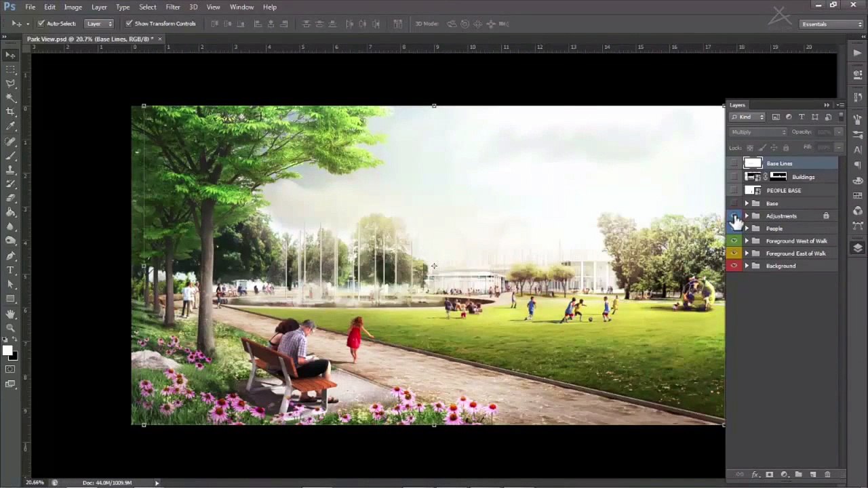Select the Zoom tool
The width and height of the screenshot is (868, 488).
point(10,328)
